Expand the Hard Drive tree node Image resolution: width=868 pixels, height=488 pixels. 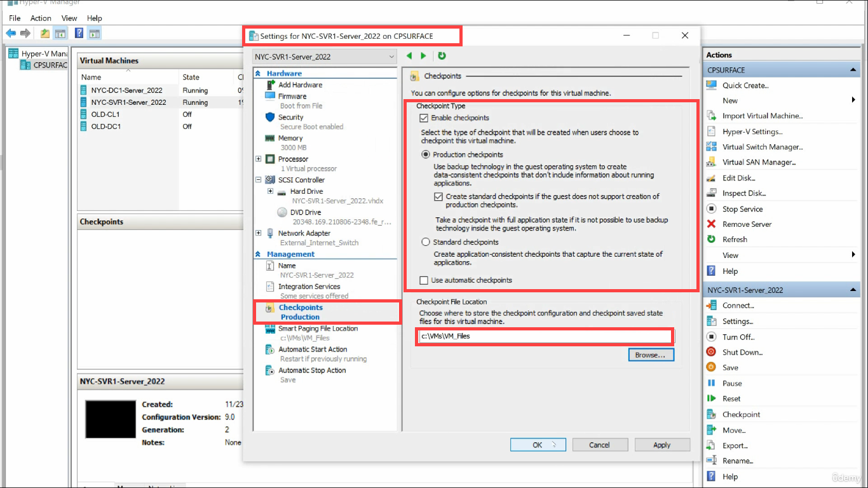click(x=270, y=191)
